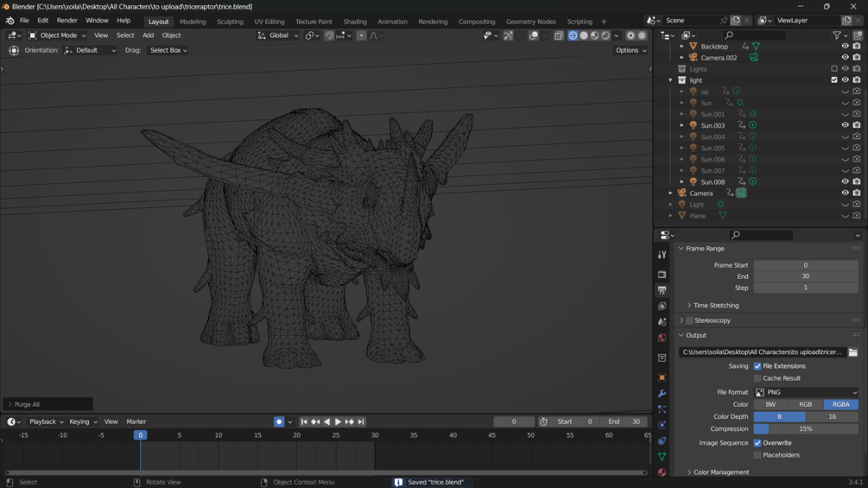Enable the Lights collection checkbox
Viewport: 868px width, 488px height.
click(834, 69)
